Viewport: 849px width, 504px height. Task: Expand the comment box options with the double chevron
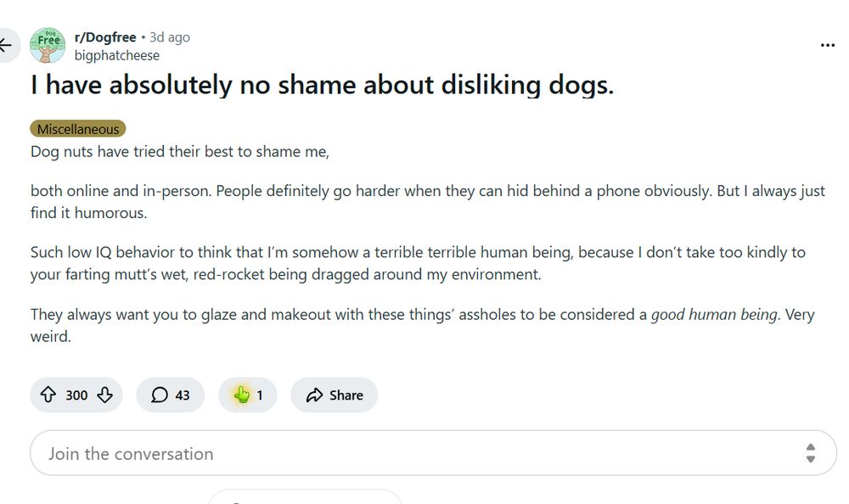tap(812, 452)
